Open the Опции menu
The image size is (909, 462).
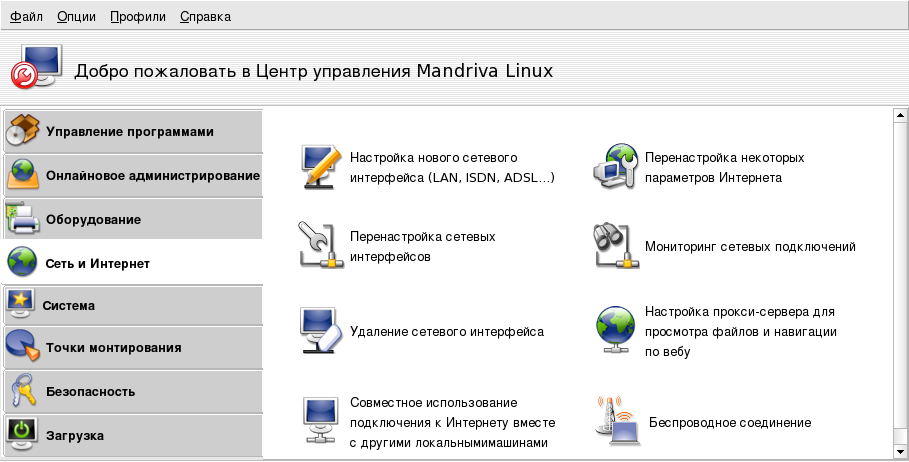click(76, 17)
